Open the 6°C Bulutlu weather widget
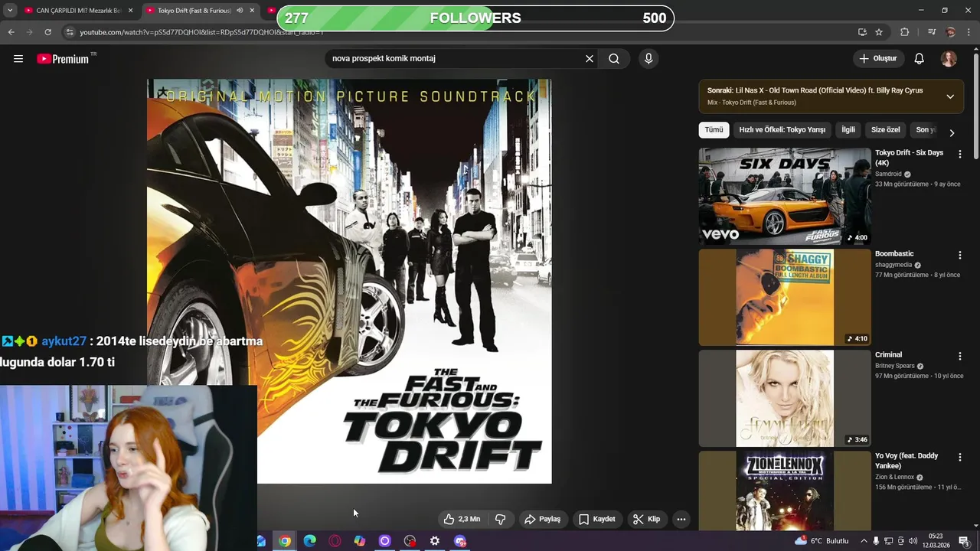The height and width of the screenshot is (551, 980). (x=822, y=541)
